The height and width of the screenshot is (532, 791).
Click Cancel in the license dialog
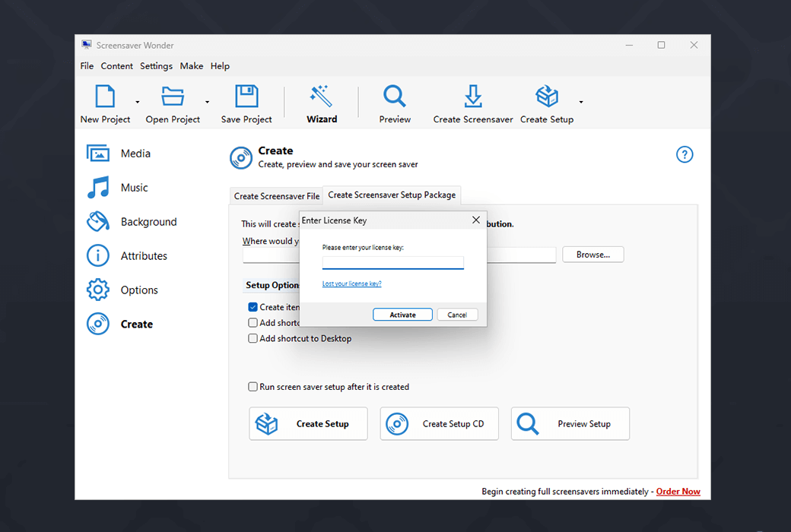(457, 315)
